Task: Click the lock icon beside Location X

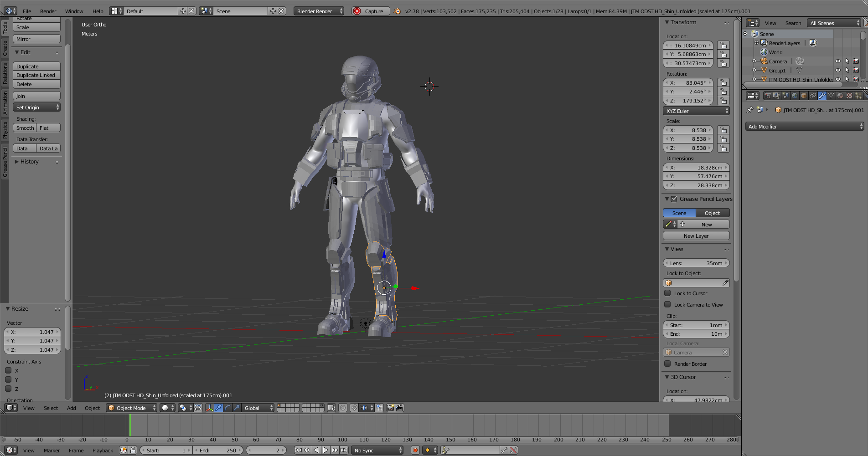Action: pyautogui.click(x=723, y=45)
